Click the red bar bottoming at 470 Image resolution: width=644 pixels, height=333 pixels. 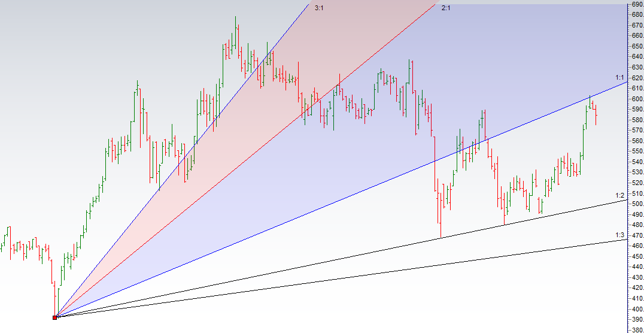[441, 222]
